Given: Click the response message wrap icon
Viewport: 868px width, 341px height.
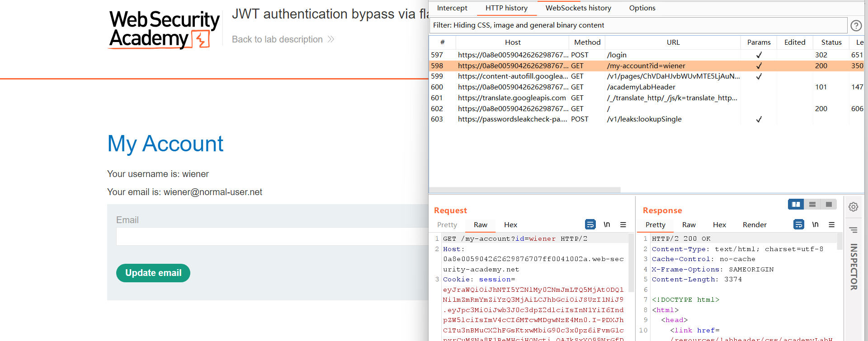Looking at the screenshot, I should (x=799, y=224).
